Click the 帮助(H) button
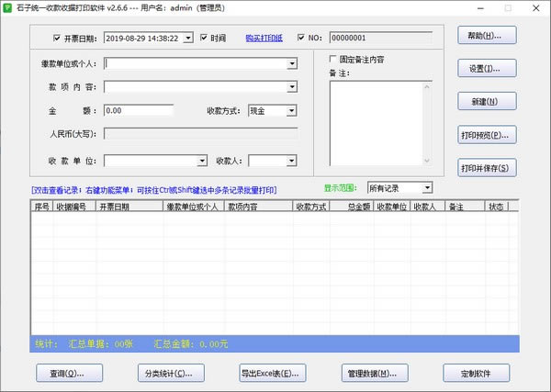The image size is (551, 392). [x=487, y=36]
